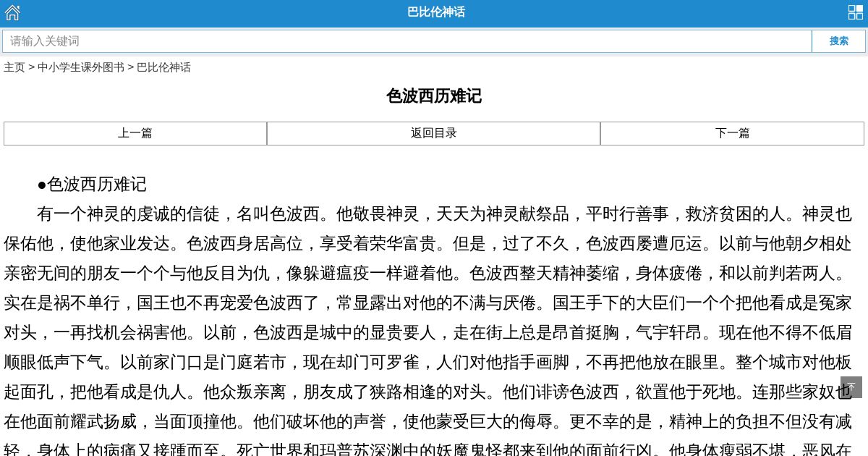
Task: Open the grid menu icon at top right
Action: pyautogui.click(x=856, y=12)
